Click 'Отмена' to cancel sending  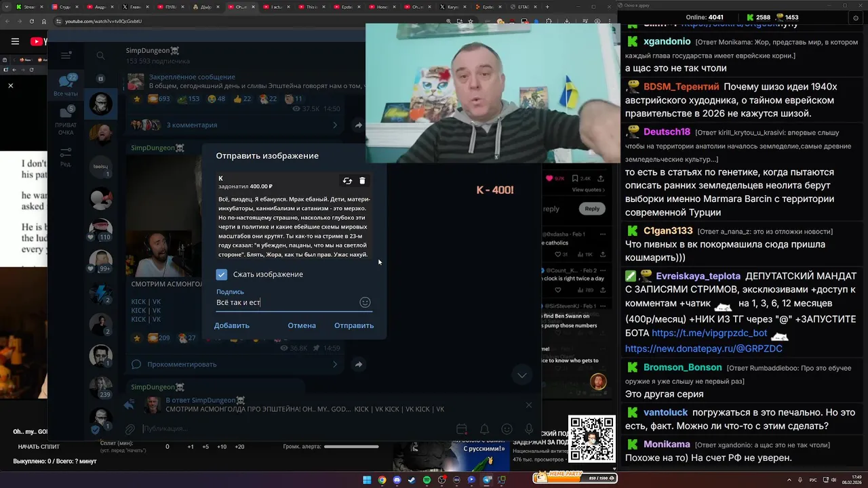tap(302, 325)
